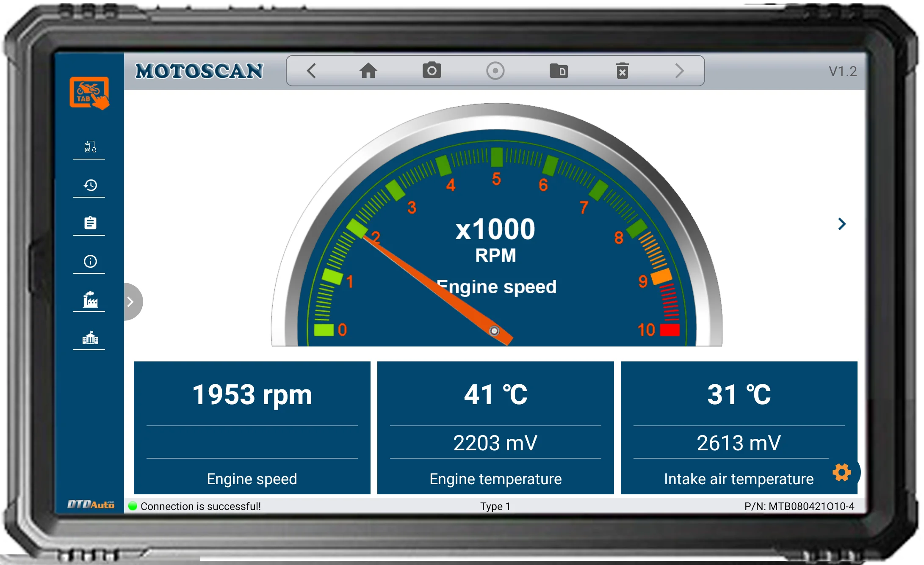The width and height of the screenshot is (924, 565).
Task: Open settings with the orange gear icon
Action: click(x=841, y=472)
